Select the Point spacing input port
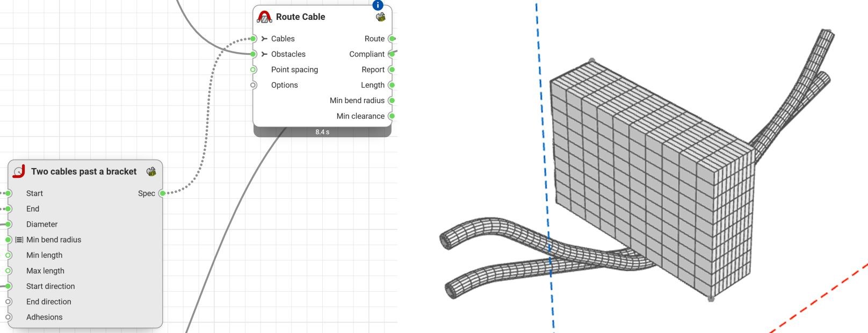The height and width of the screenshot is (333, 868). click(x=254, y=70)
